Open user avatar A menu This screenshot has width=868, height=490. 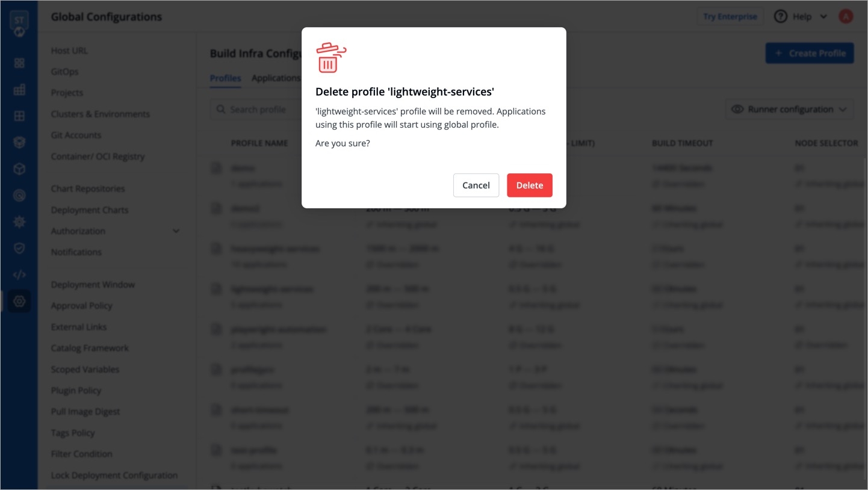[846, 16]
